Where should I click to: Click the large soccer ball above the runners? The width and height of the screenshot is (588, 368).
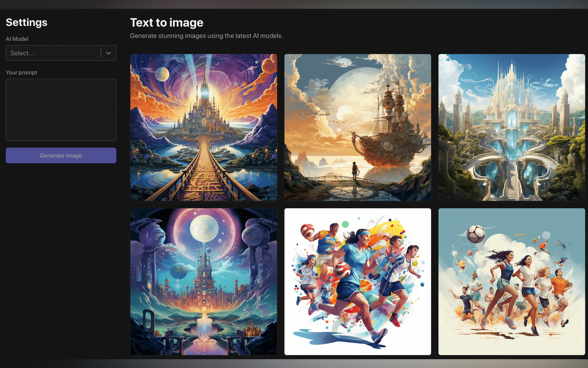point(476,234)
